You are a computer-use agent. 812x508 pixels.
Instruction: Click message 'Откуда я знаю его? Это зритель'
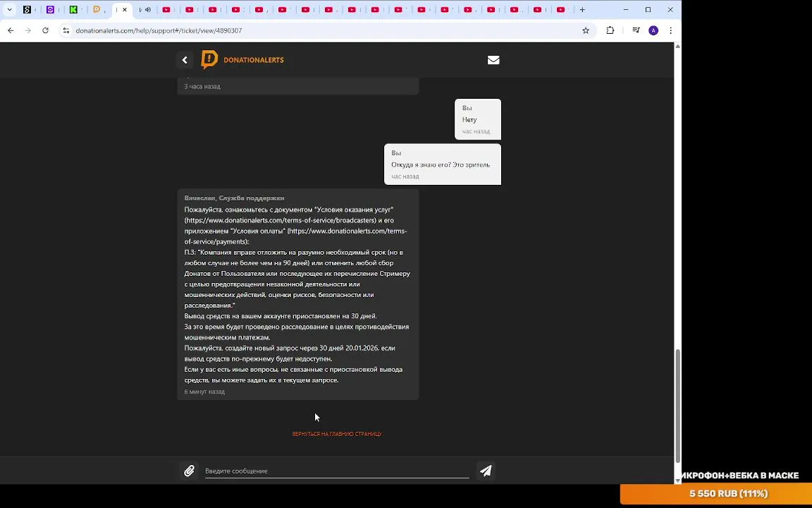441,165
